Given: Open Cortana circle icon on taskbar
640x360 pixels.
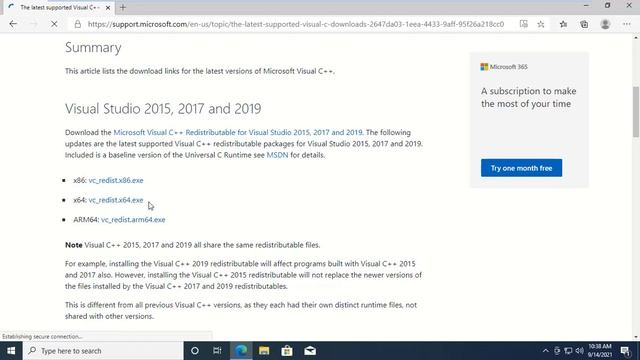Looking at the screenshot, I should coord(195,351).
